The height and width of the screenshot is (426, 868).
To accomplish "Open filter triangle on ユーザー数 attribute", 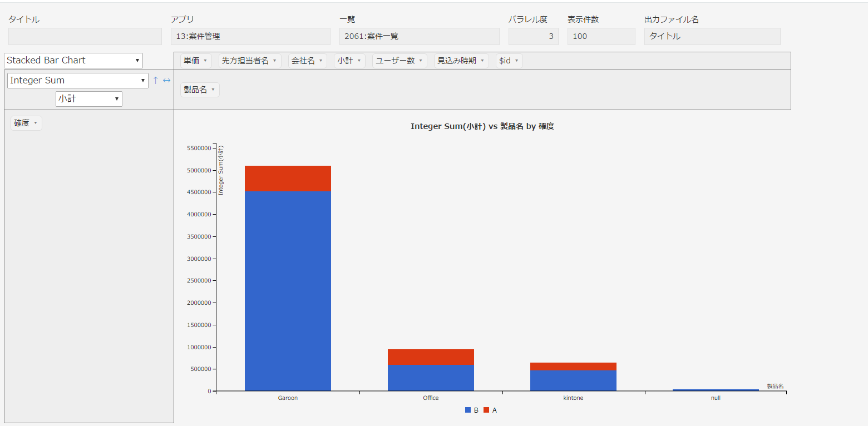I will tap(421, 61).
